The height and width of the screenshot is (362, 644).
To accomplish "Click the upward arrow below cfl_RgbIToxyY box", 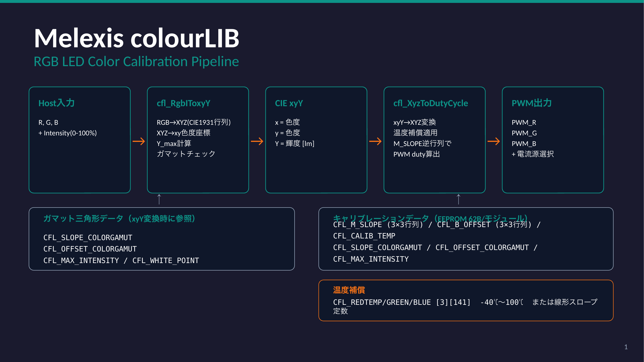I will pos(159,199).
